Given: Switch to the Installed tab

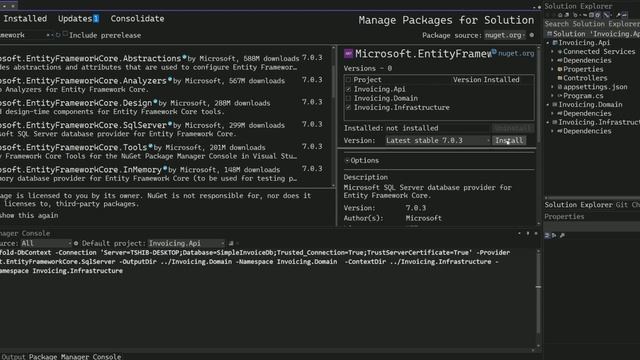Looking at the screenshot, I should tap(25, 19).
